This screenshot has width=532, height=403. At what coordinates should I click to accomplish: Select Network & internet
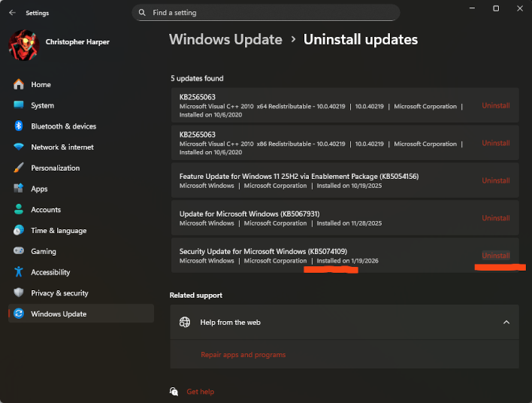point(81,147)
